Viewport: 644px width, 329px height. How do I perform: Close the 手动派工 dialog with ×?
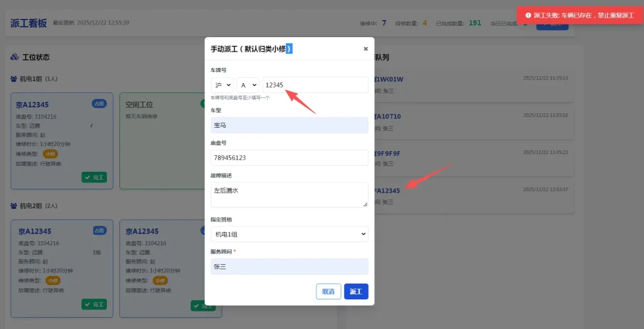[x=365, y=49]
